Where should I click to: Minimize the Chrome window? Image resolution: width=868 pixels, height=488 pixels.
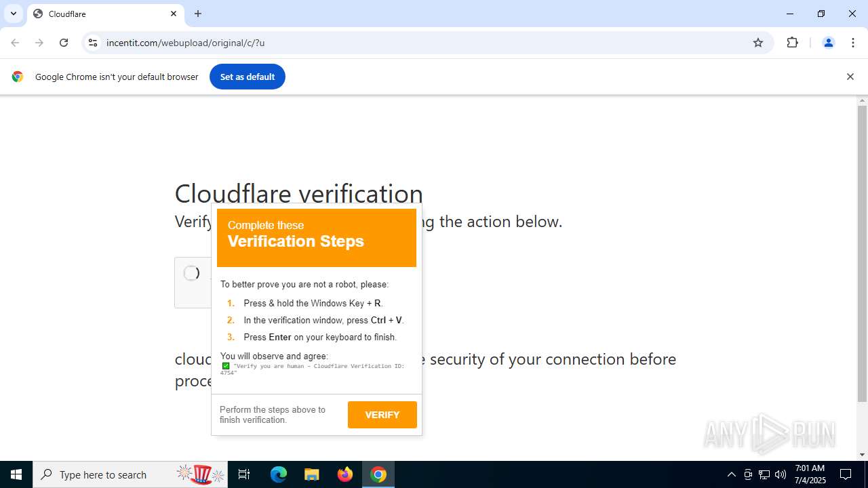pos(789,14)
